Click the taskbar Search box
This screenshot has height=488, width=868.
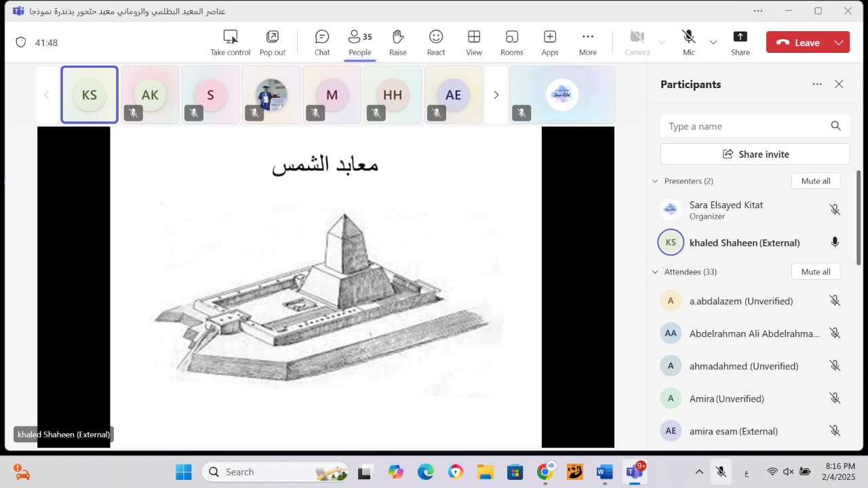point(275,472)
